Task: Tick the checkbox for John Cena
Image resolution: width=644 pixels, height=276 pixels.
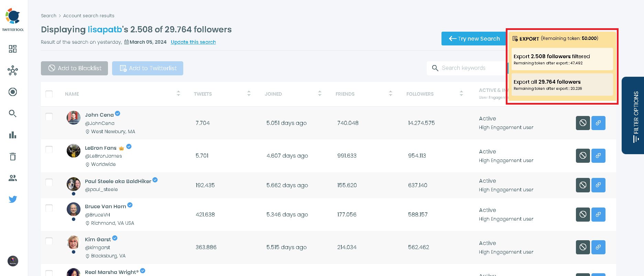Action: (x=49, y=117)
